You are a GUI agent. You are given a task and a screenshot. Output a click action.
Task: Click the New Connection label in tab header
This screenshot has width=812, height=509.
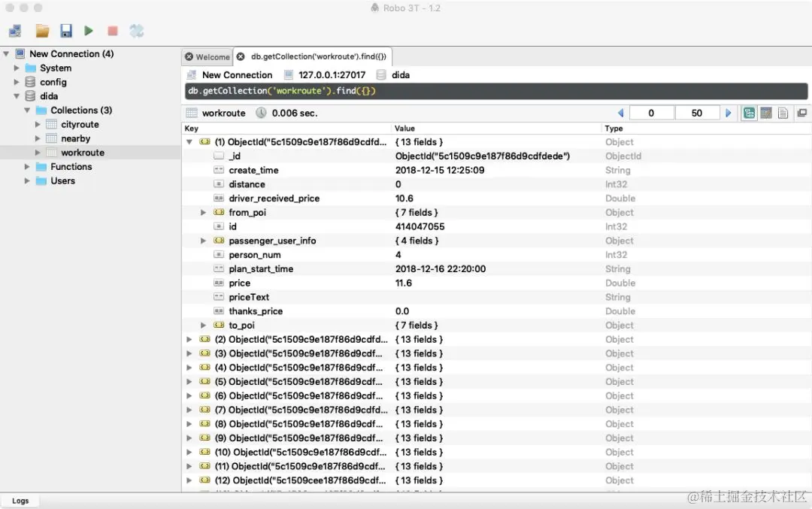pyautogui.click(x=237, y=75)
